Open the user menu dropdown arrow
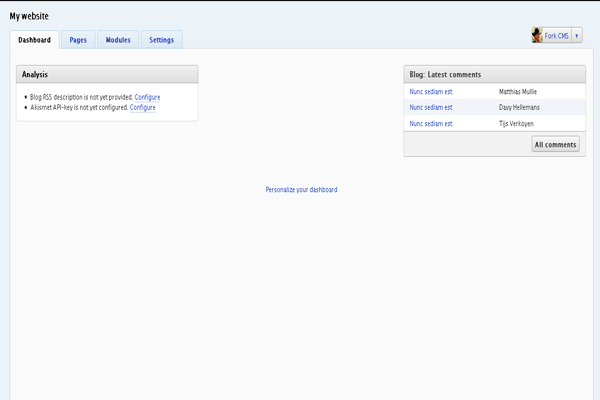The image size is (600, 400). point(576,35)
